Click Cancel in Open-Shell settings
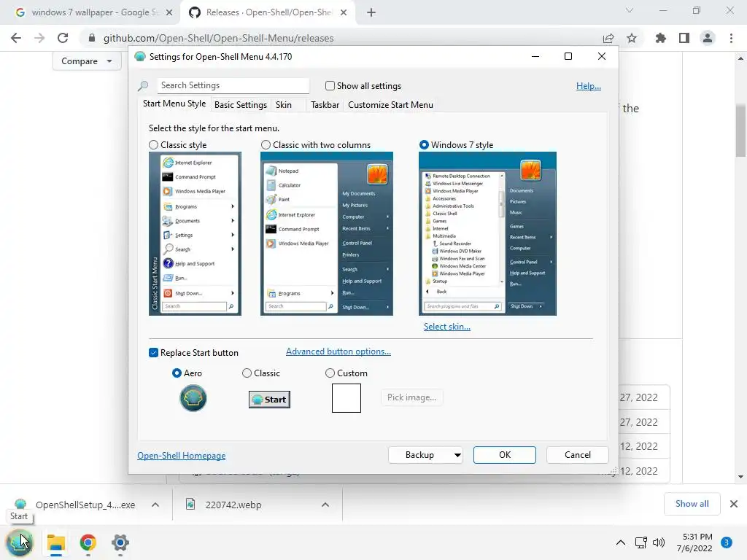Viewport: 747px width, 560px height. (578, 455)
